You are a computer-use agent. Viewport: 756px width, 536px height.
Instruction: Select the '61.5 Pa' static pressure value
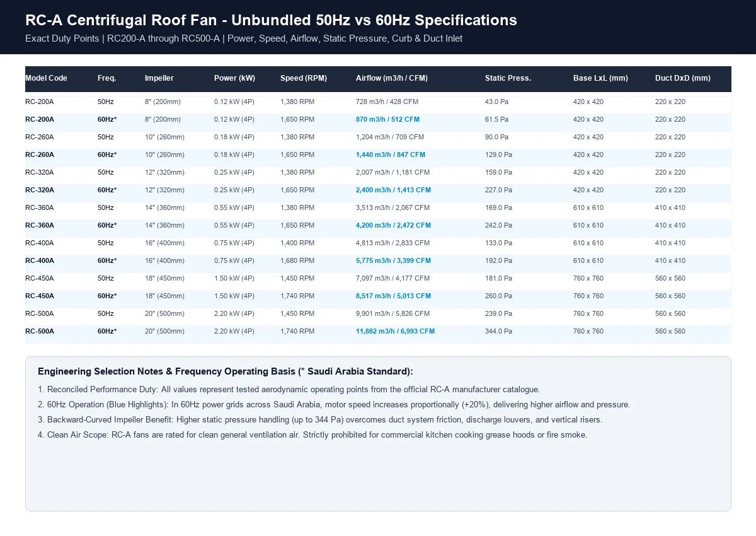tap(496, 119)
